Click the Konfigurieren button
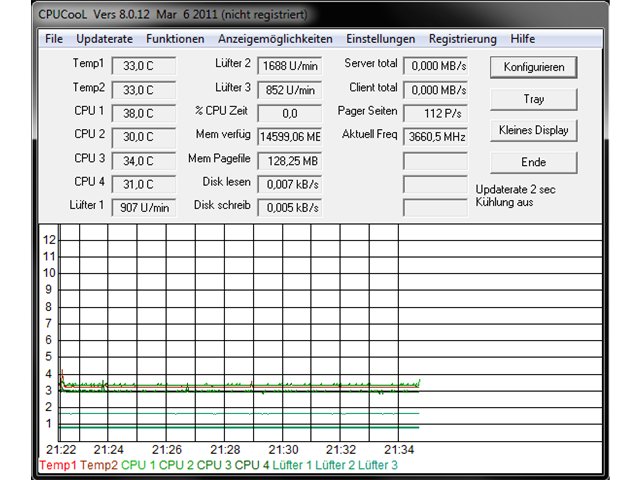 point(533,67)
